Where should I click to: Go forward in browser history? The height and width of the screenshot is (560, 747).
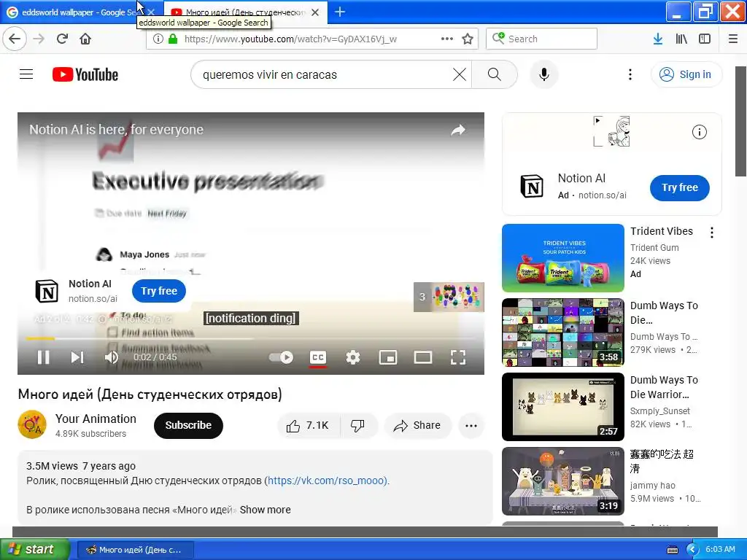pyautogui.click(x=39, y=39)
